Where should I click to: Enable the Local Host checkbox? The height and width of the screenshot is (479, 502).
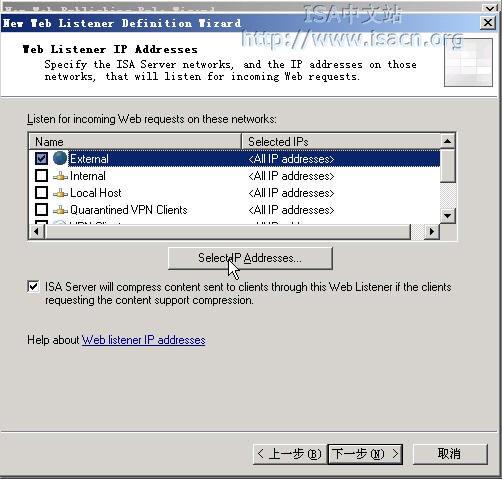[41, 193]
